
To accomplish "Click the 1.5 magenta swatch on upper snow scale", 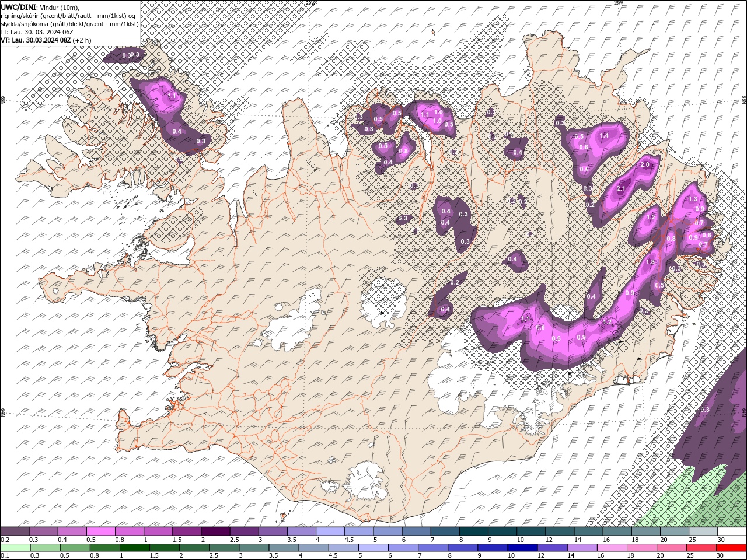I will click(x=187, y=531).
